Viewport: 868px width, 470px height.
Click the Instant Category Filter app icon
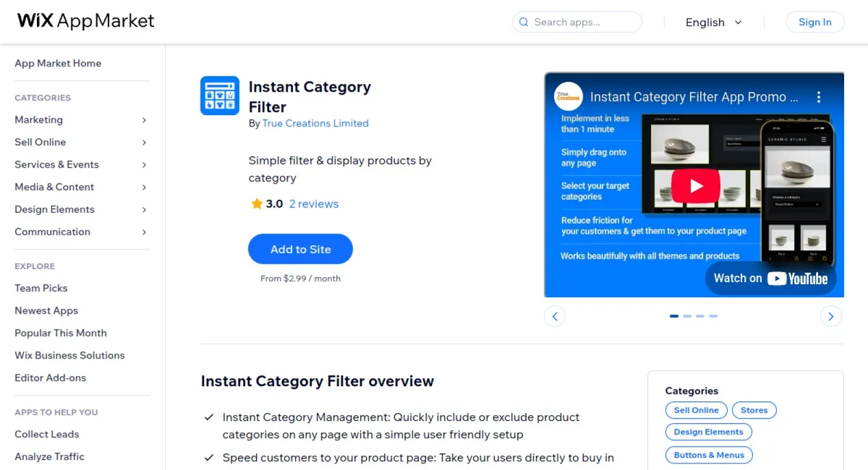pyautogui.click(x=220, y=95)
